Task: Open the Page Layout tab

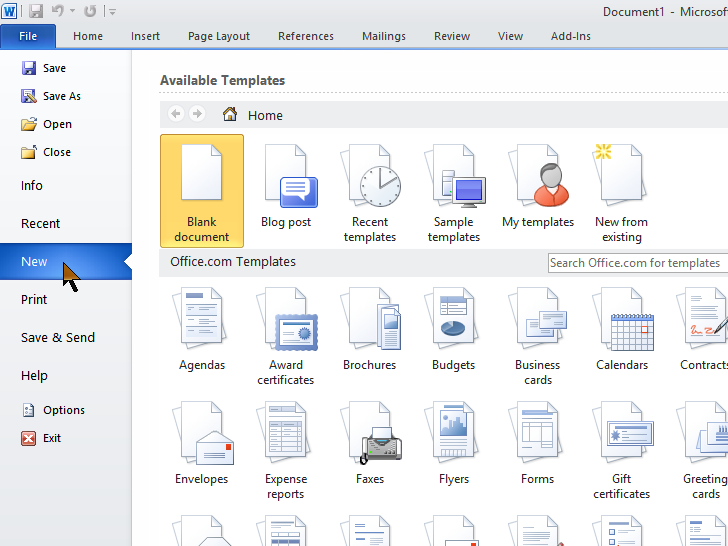Action: click(219, 36)
